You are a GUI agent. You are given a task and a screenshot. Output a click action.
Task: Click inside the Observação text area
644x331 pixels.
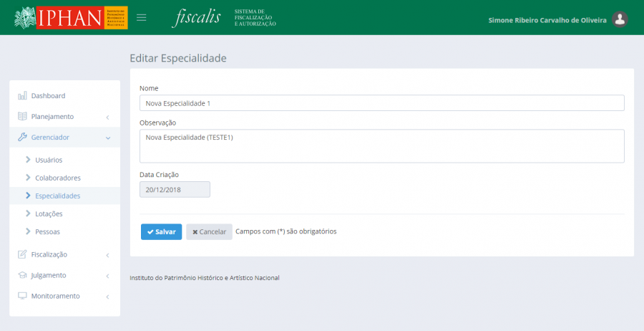(381, 146)
